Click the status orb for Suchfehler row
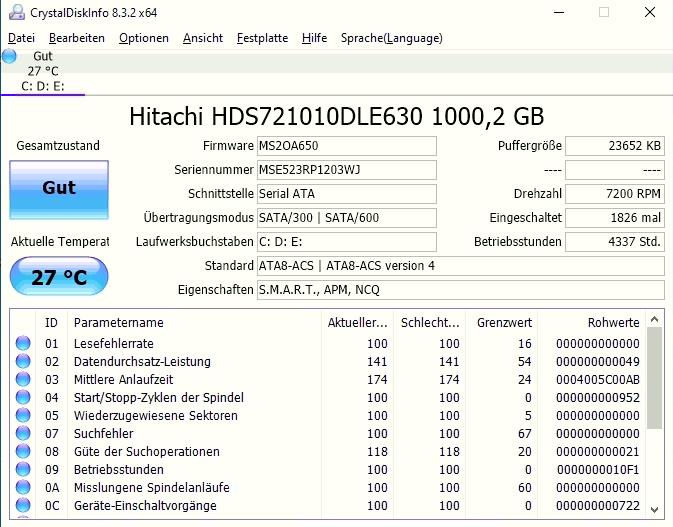 pyautogui.click(x=23, y=433)
